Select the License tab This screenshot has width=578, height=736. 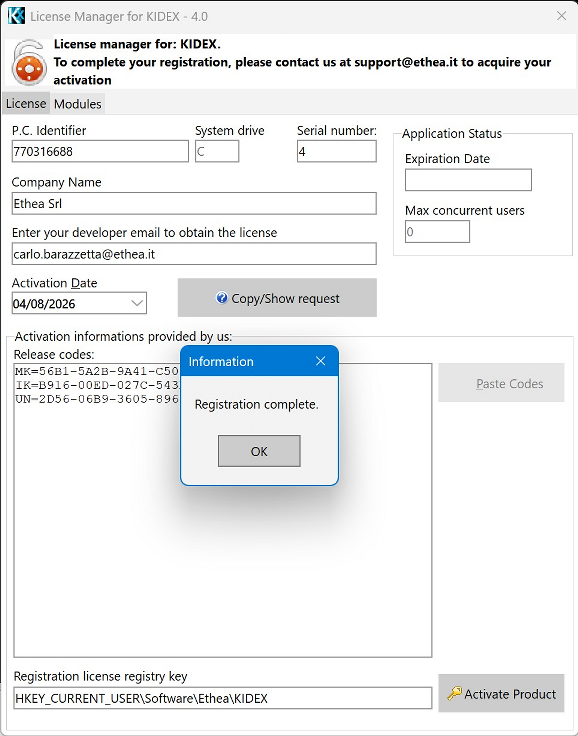click(26, 104)
